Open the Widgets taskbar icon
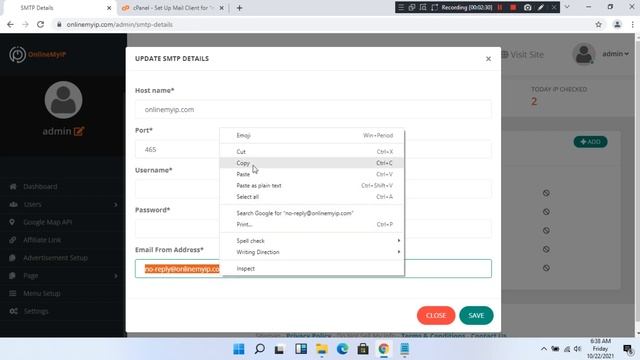This screenshot has width=640, height=360. [301, 349]
